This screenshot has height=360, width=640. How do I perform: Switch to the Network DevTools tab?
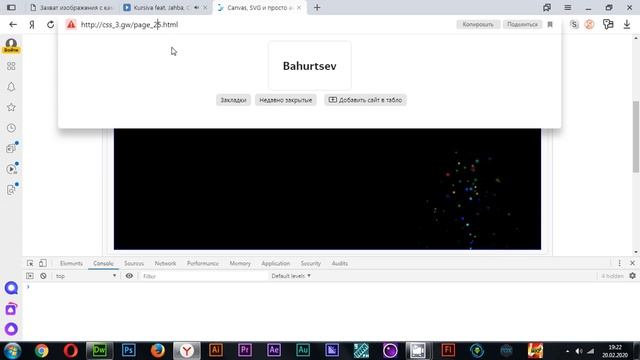(x=165, y=264)
